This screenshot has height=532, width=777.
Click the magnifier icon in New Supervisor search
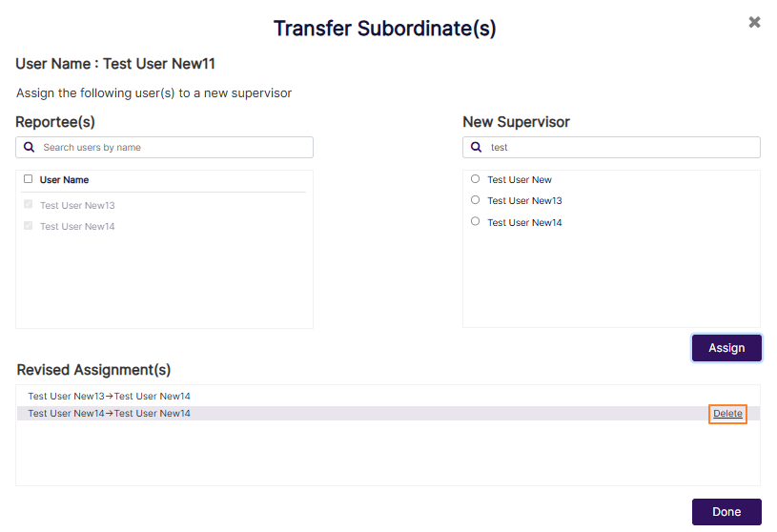477,148
